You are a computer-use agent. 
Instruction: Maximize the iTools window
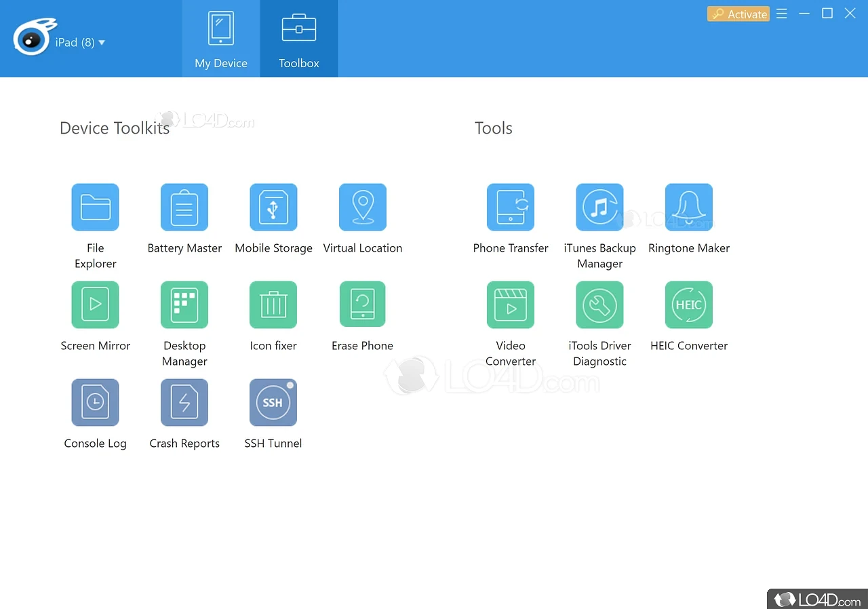click(x=827, y=14)
